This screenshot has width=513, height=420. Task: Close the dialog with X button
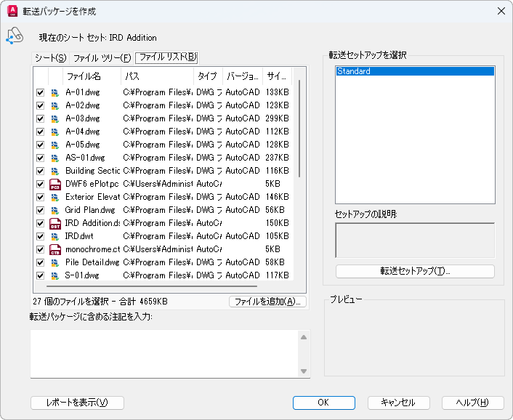(x=501, y=11)
